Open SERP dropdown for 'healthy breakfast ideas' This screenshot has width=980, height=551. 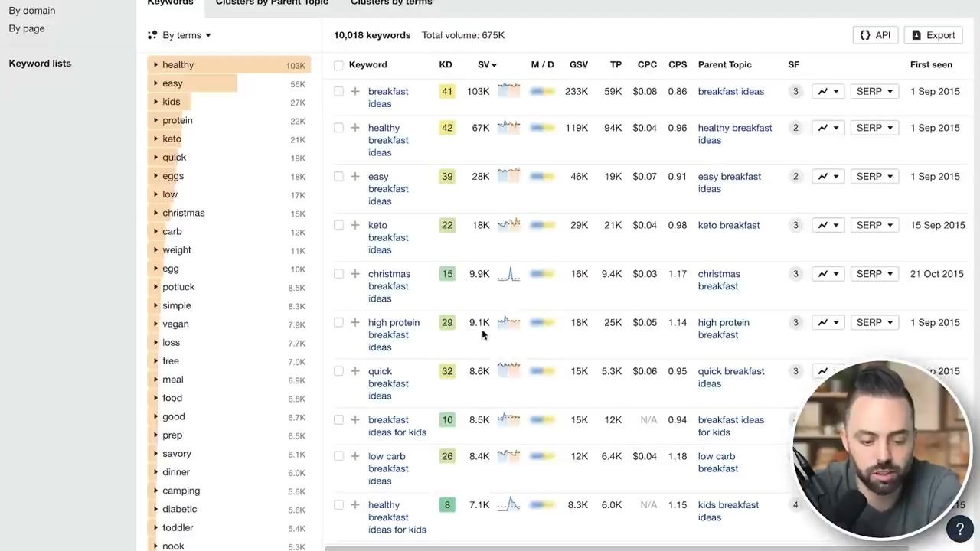pos(874,128)
